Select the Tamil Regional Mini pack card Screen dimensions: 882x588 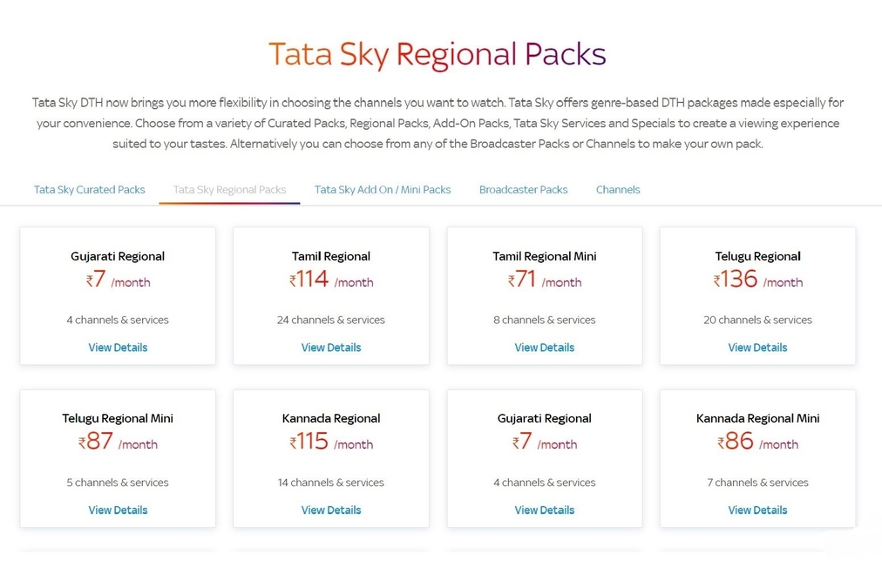(544, 294)
